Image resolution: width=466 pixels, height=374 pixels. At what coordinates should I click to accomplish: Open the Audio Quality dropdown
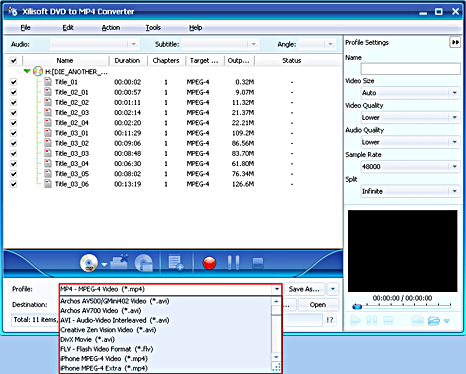click(x=411, y=142)
